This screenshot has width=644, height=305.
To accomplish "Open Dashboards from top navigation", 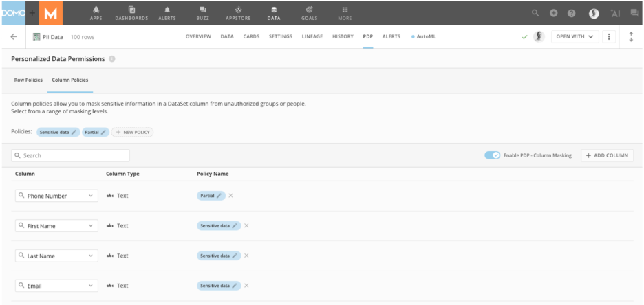I will coord(132,12).
